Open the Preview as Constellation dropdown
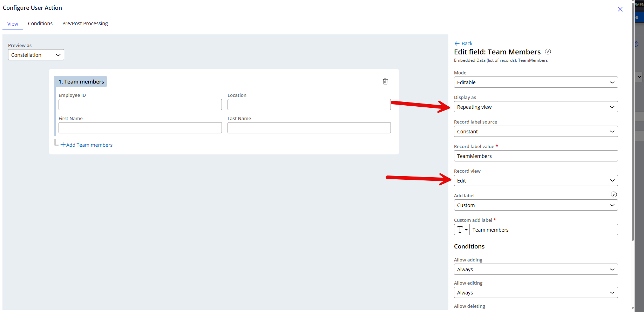The height and width of the screenshot is (312, 644). 36,55
